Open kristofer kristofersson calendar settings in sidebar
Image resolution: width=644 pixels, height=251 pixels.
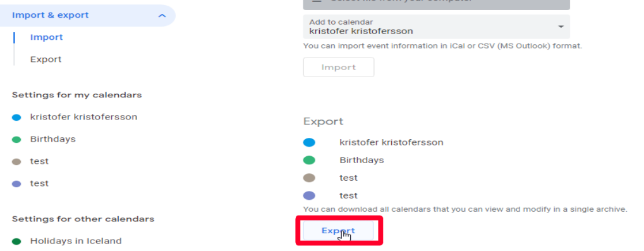[84, 117]
